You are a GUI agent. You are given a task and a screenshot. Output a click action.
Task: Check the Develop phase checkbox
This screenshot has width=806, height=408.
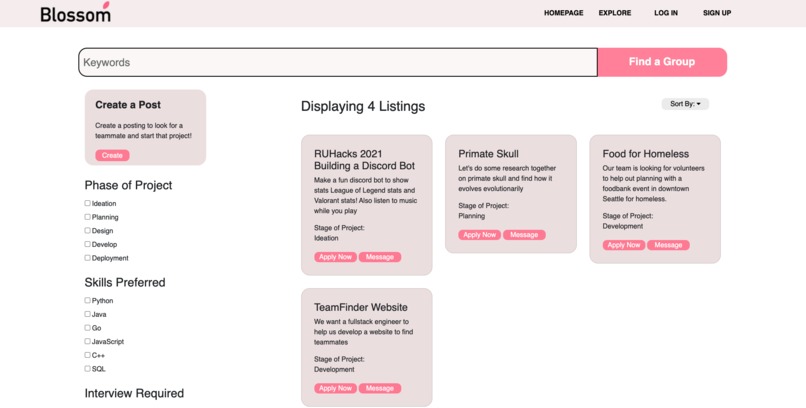click(87, 244)
